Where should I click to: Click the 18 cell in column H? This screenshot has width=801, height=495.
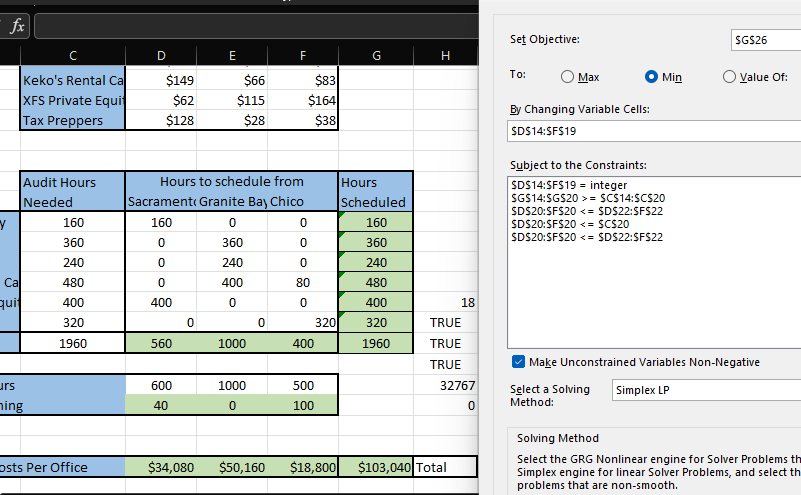coord(445,302)
